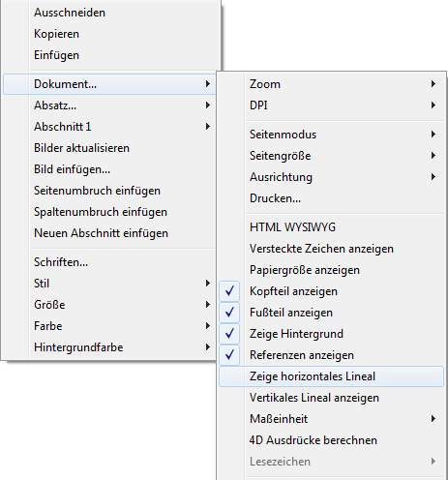Choose Ausschneiden in context menu
The height and width of the screenshot is (480, 448).
point(109,13)
